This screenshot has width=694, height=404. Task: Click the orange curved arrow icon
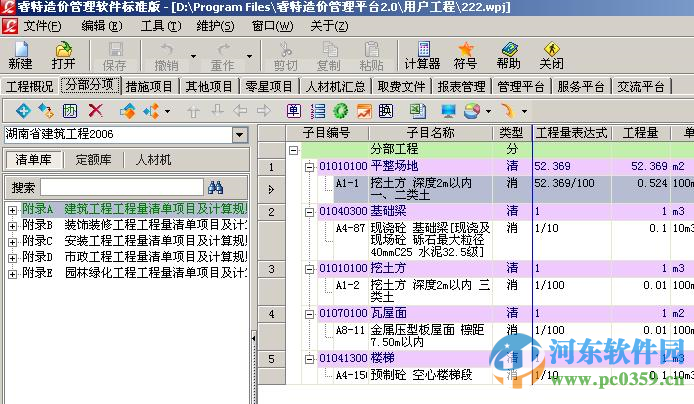[x=508, y=111]
